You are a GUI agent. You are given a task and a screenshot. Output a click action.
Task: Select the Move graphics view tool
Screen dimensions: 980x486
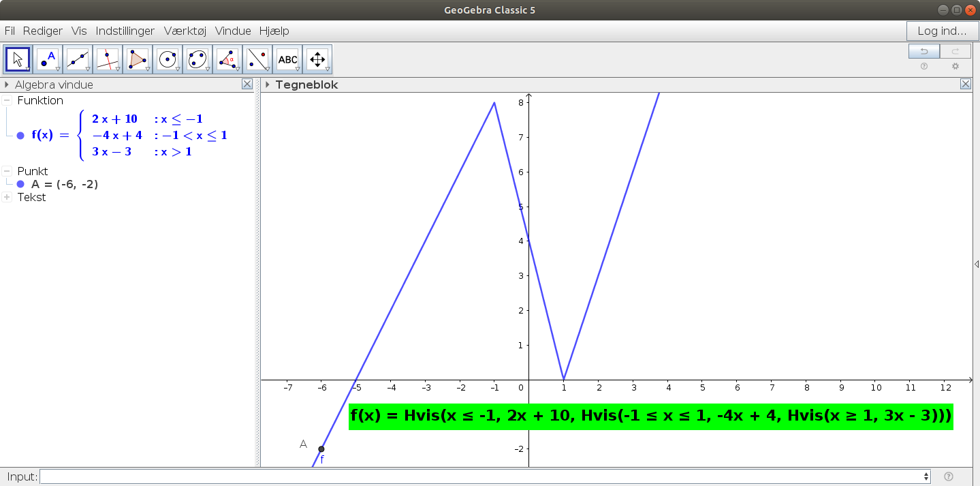317,59
